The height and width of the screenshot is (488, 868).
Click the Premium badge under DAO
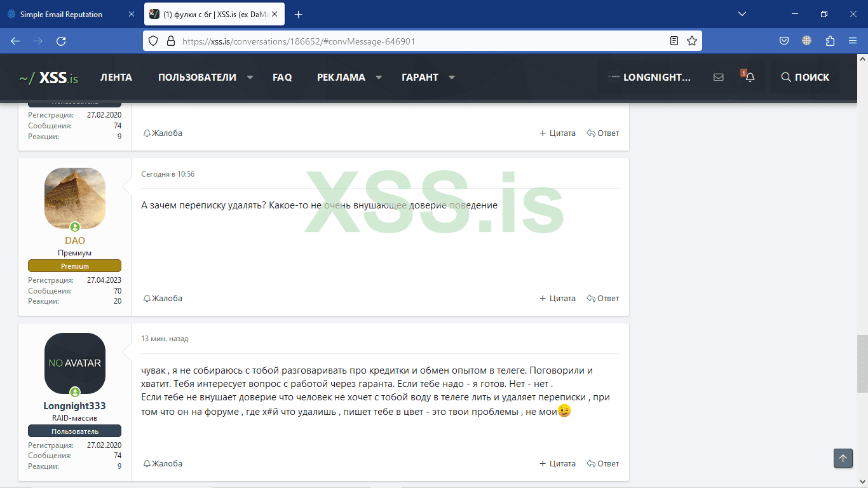coord(75,266)
